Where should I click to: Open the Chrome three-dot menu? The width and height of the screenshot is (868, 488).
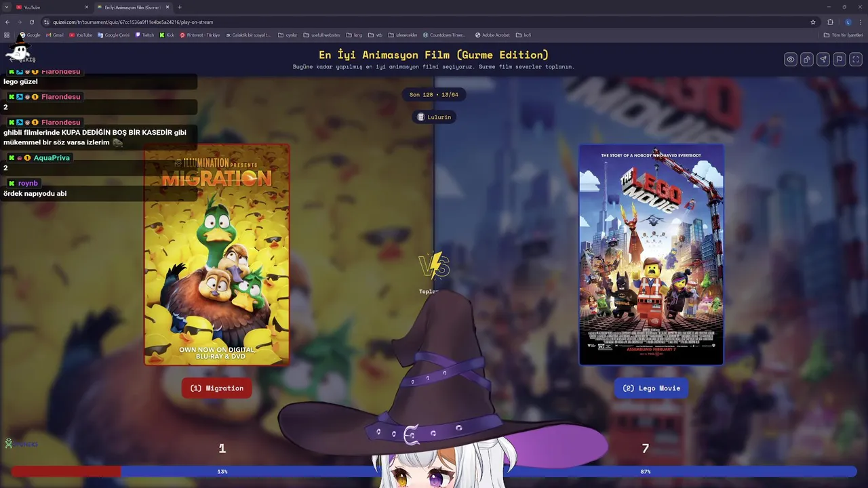(x=860, y=22)
